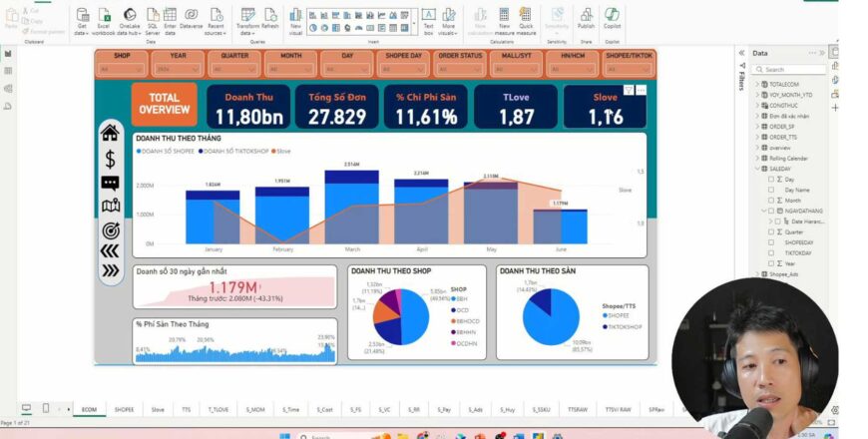Switch to S_Cost page tab

(x=325, y=410)
